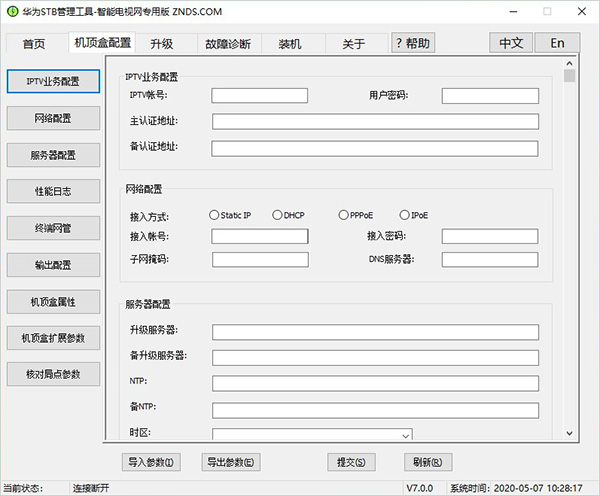The height and width of the screenshot is (496, 600).
Task: Switch to the 机顶盒配置 tab
Action: pyautogui.click(x=102, y=42)
